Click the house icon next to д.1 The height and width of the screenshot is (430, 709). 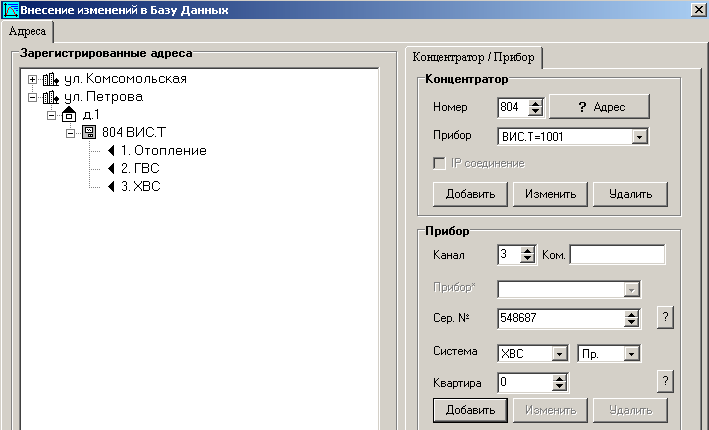[x=69, y=114]
